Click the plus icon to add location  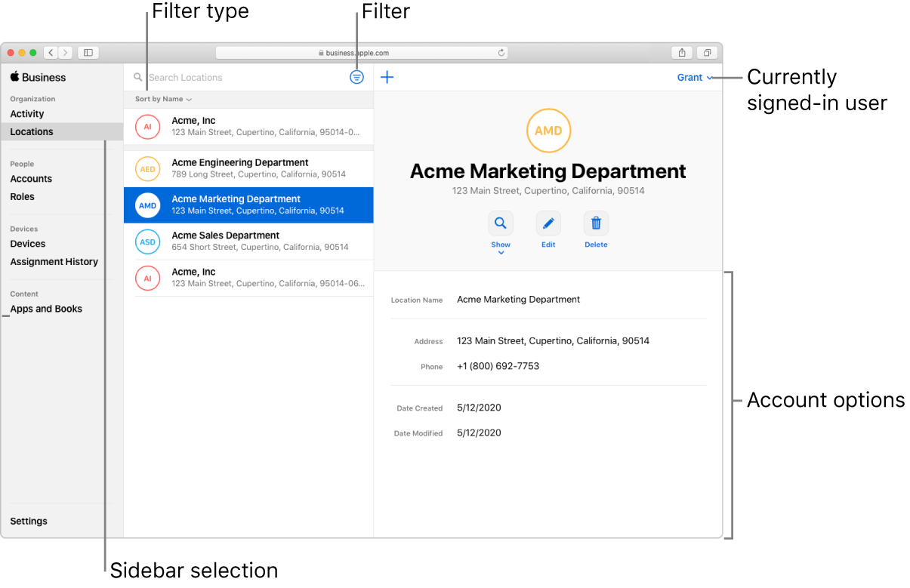[387, 77]
